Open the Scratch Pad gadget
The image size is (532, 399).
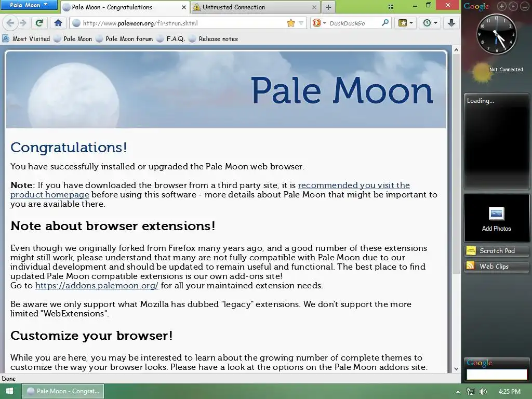(x=496, y=251)
